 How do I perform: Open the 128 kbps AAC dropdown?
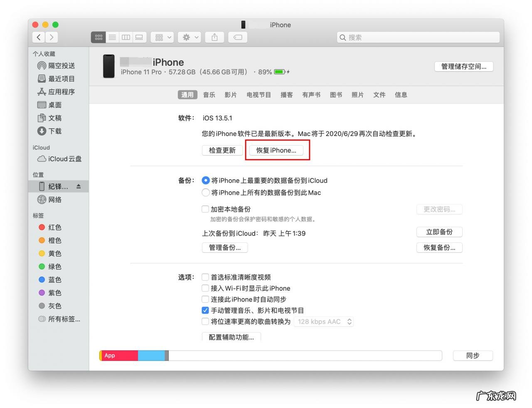324,321
